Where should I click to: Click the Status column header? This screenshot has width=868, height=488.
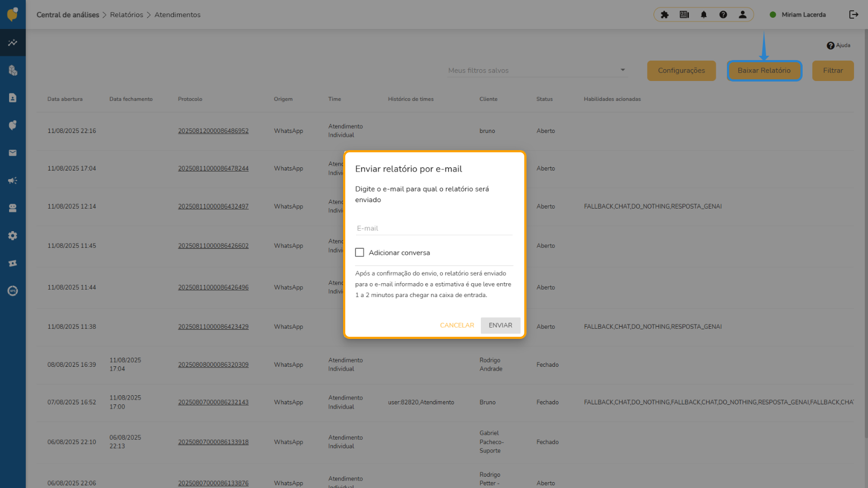[x=544, y=99]
